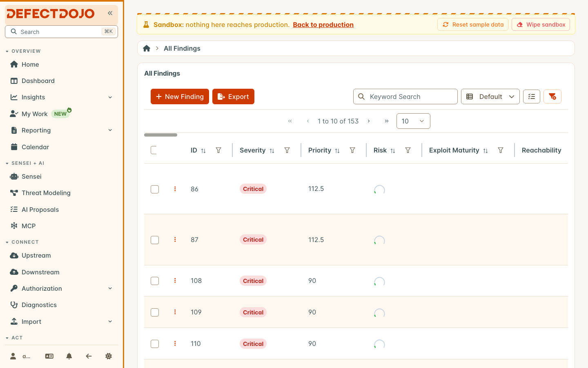Open the Exploit Maturity filter funnel

501,150
